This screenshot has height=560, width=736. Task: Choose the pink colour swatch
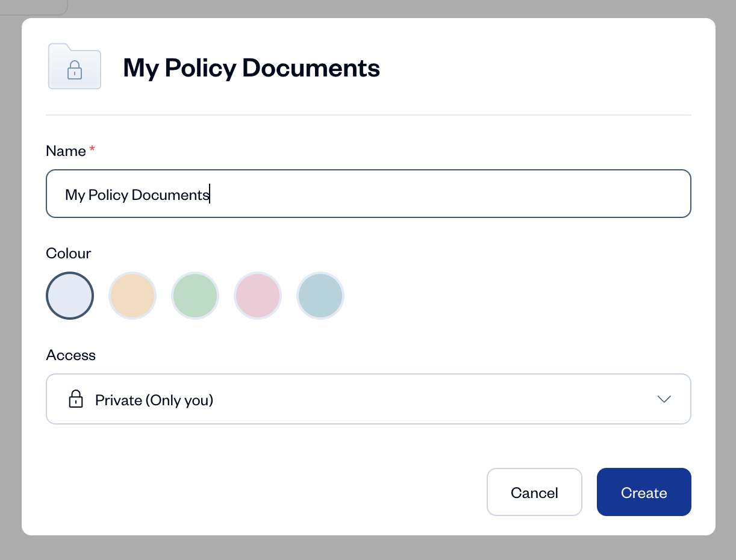pos(258,296)
